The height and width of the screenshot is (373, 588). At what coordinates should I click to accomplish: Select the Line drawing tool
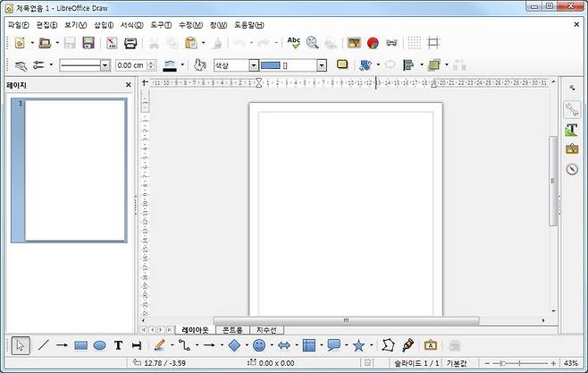pos(43,344)
